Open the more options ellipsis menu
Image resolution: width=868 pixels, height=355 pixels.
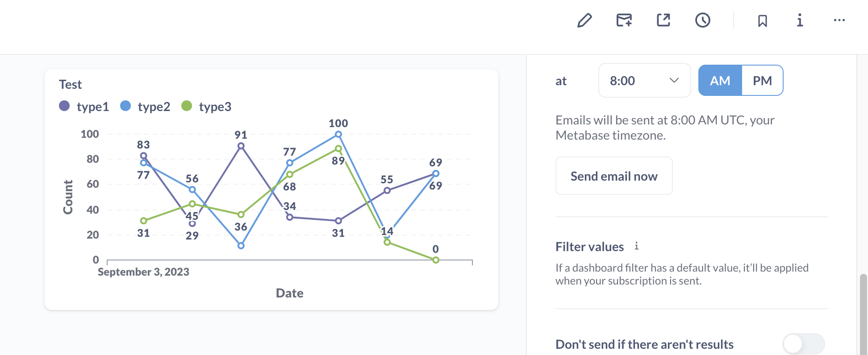coord(839,20)
